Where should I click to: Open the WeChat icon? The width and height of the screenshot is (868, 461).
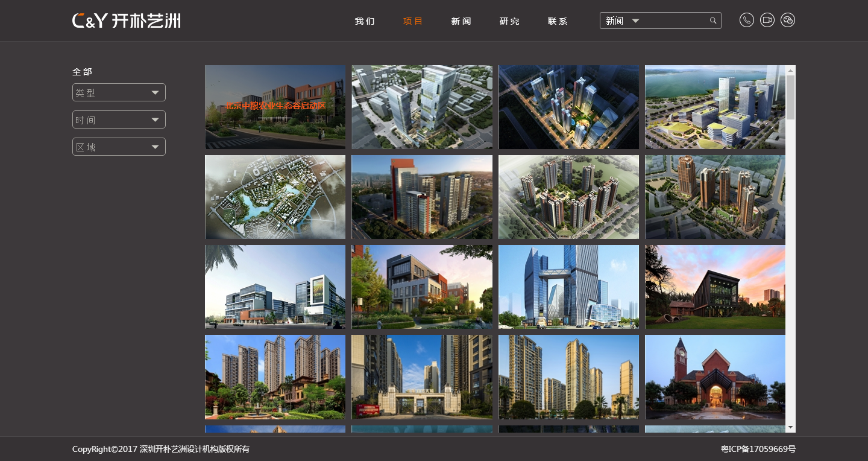787,20
